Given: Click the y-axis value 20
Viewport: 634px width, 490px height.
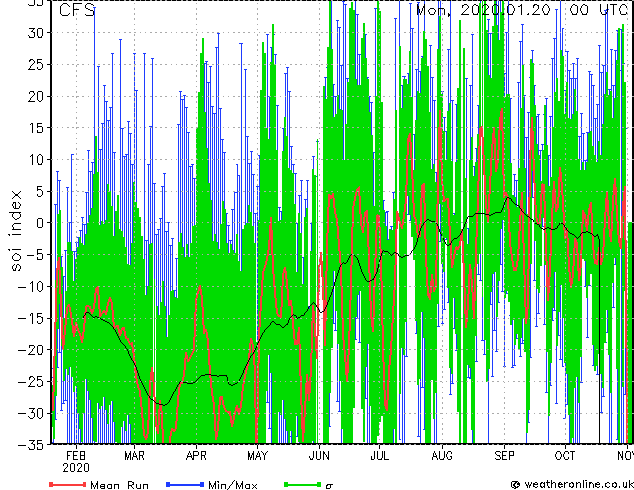Looking at the screenshot, I should [x=35, y=96].
